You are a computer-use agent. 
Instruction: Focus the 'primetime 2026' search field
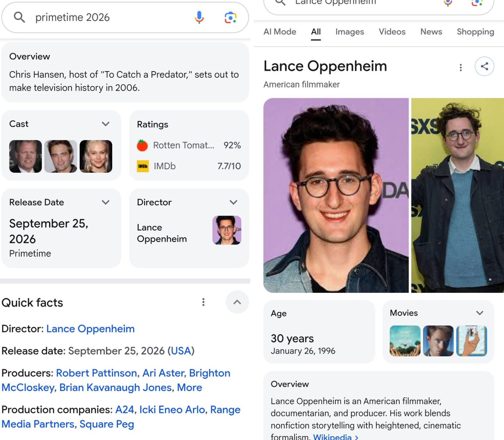[x=125, y=17]
